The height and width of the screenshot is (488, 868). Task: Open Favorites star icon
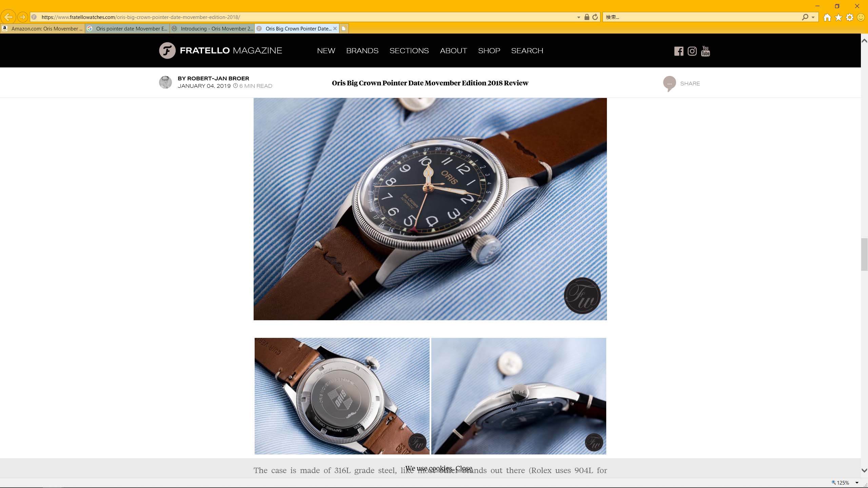(839, 17)
